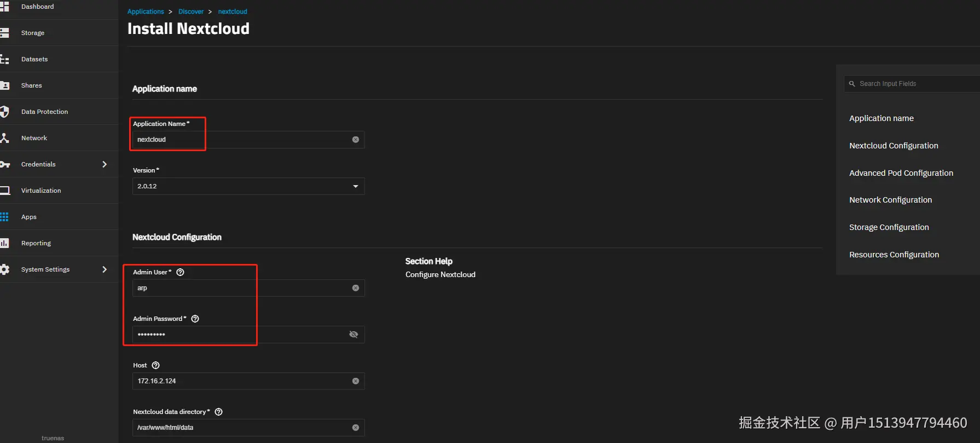This screenshot has width=980, height=443.
Task: Clear the Host field value
Action: pyautogui.click(x=356, y=381)
